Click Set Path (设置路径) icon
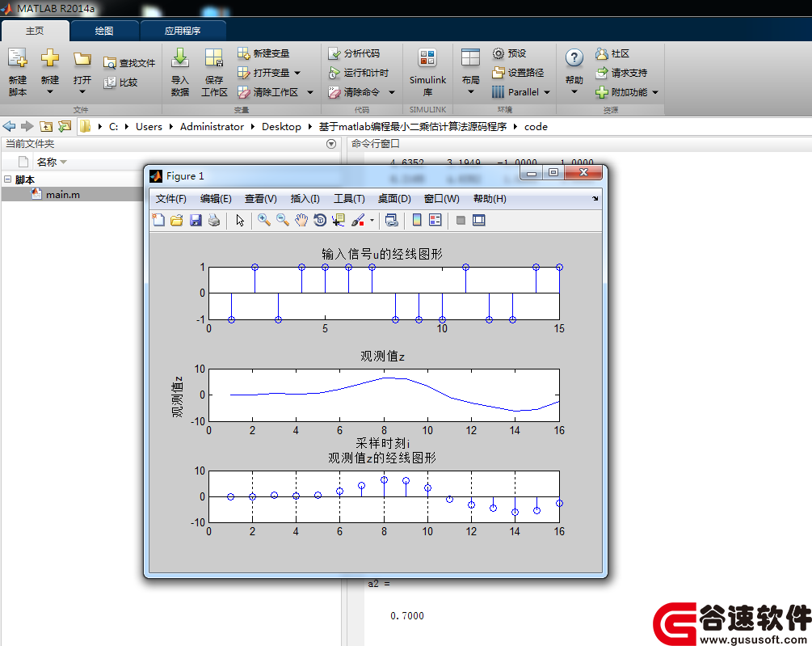This screenshot has width=812, height=646. point(499,73)
